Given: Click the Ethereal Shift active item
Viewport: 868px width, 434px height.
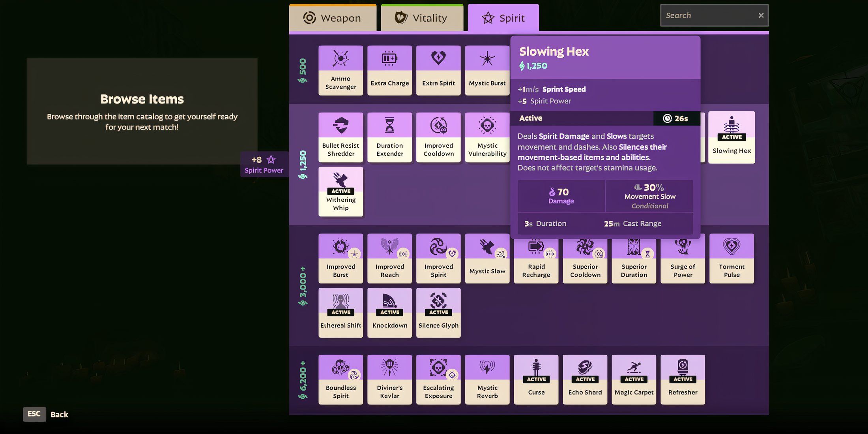Looking at the screenshot, I should tap(340, 312).
